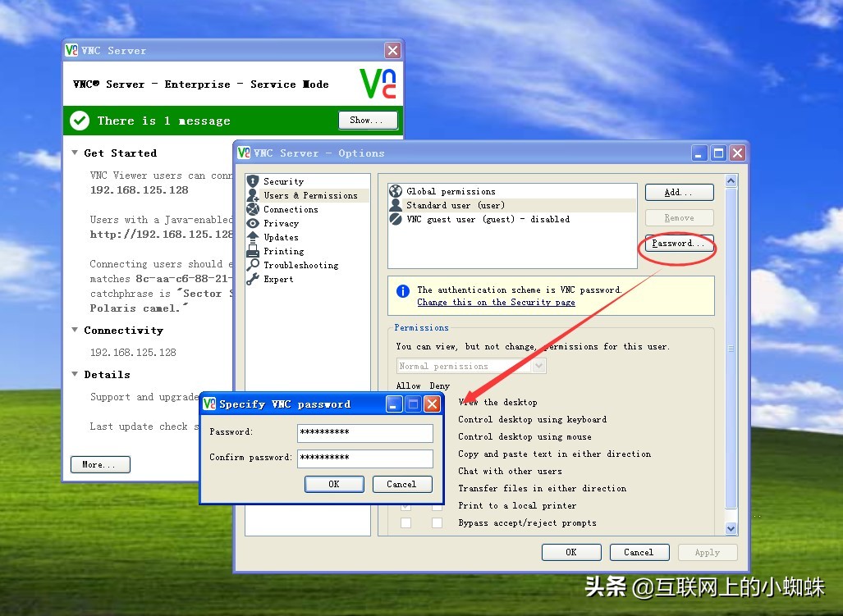The width and height of the screenshot is (843, 616).
Task: Click the 192.168.125.128 address under Connectivity
Action: click(x=133, y=353)
